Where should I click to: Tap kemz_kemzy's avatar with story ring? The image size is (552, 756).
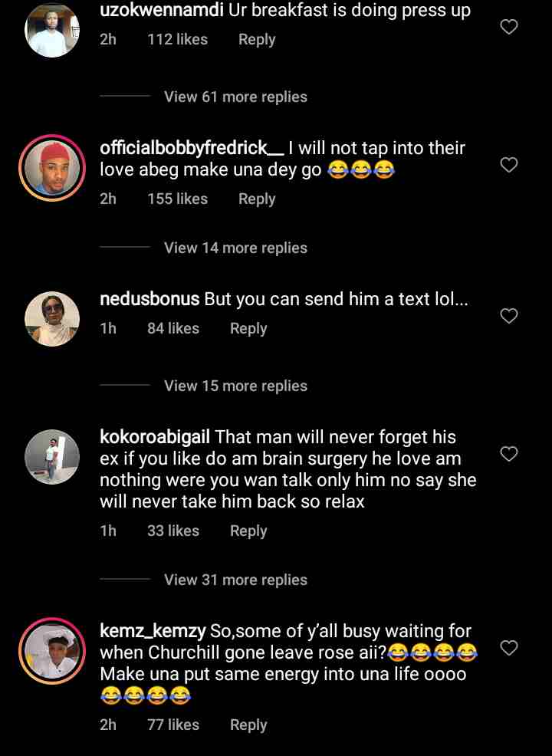(52, 651)
